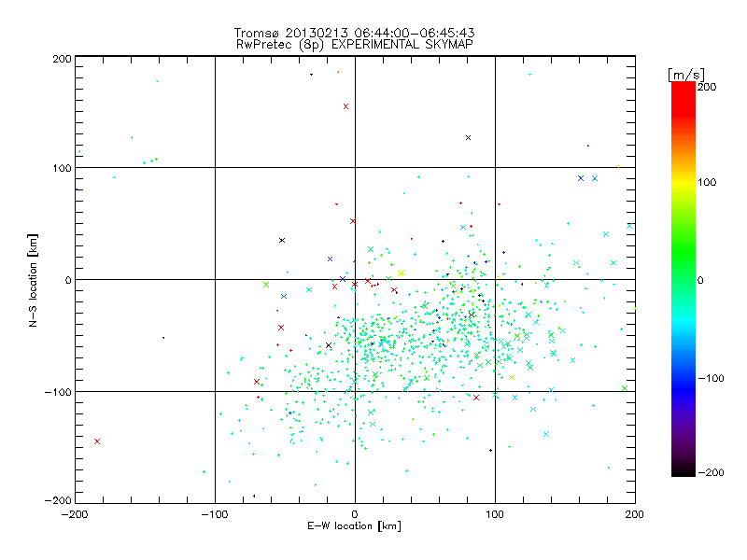Click the isolated red X marker in the lower-left quadrant corner
This screenshot has height=560, width=747.
(x=97, y=441)
